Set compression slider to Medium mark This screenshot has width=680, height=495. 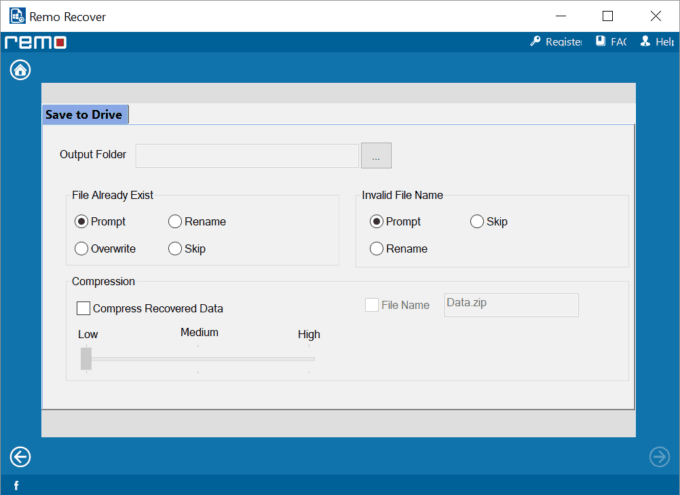click(x=198, y=359)
